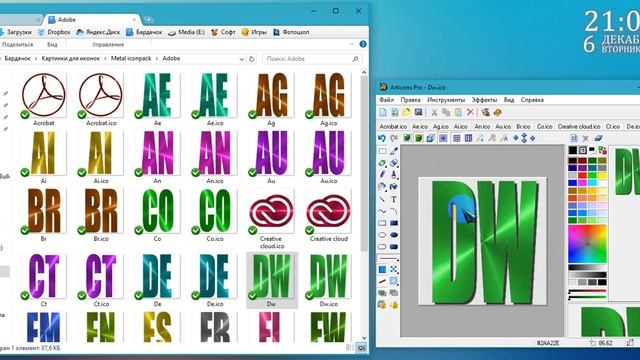Image resolution: width=640 pixels, height=360 pixels.
Task: Click the swap colors icon above the palette
Action: pos(602,150)
